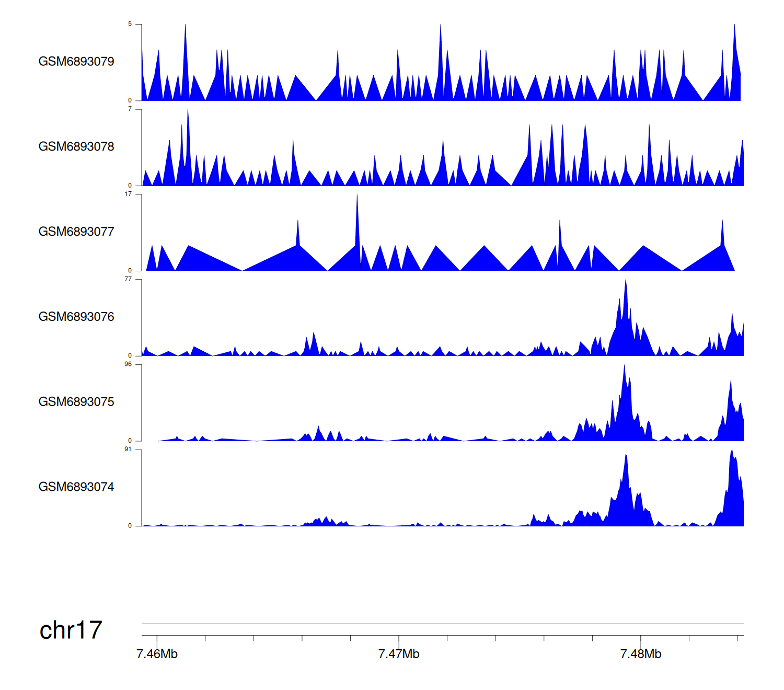Click the 7.46Mb axis position label
This screenshot has height=690, width=784.
tap(157, 654)
